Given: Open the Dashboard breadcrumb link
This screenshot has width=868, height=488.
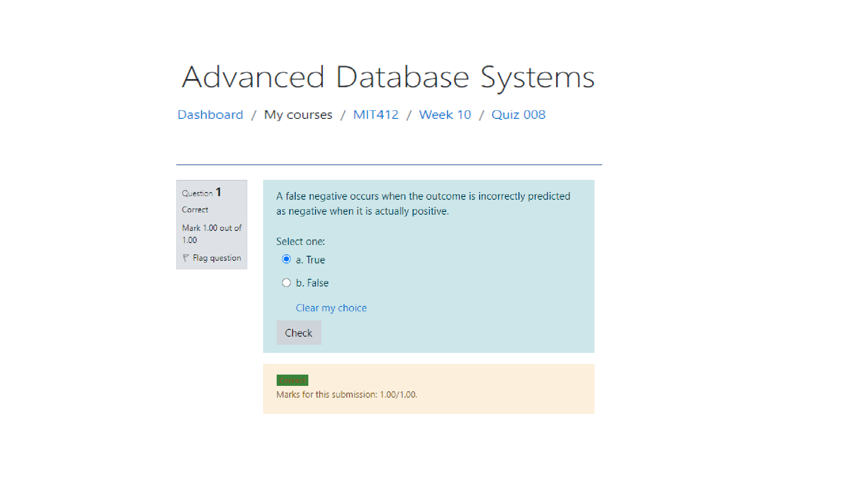Looking at the screenshot, I should point(210,115).
